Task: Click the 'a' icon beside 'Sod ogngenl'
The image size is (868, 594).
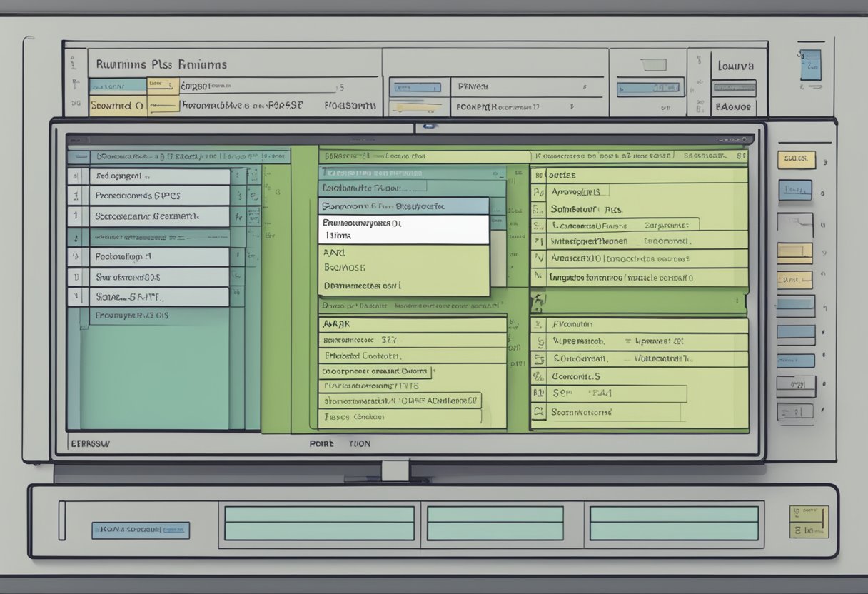Action: (74, 175)
